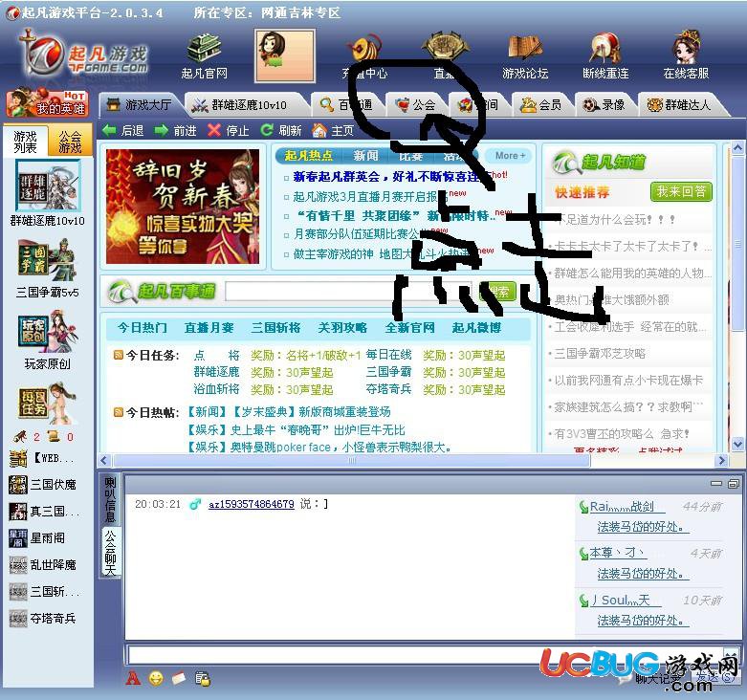This screenshot has height=700, width=747.
Task: Switch to the 游戏列表 sidebar tab
Action: click(25, 142)
